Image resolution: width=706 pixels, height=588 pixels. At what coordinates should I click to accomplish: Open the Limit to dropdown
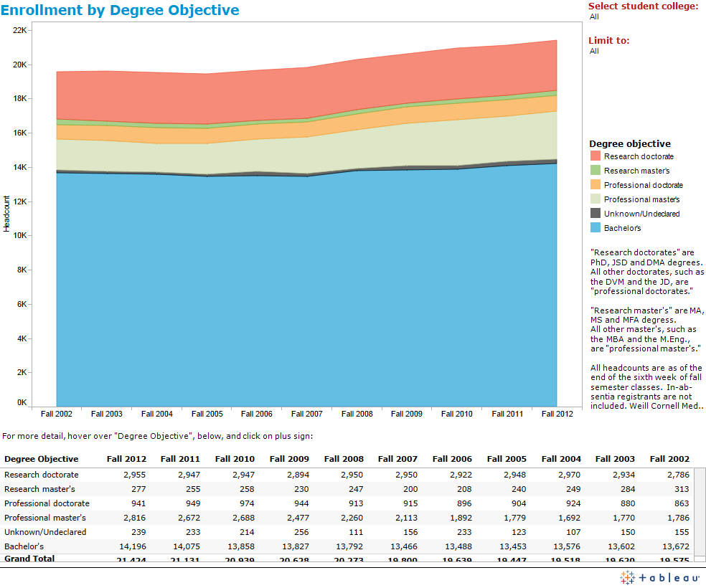(594, 51)
